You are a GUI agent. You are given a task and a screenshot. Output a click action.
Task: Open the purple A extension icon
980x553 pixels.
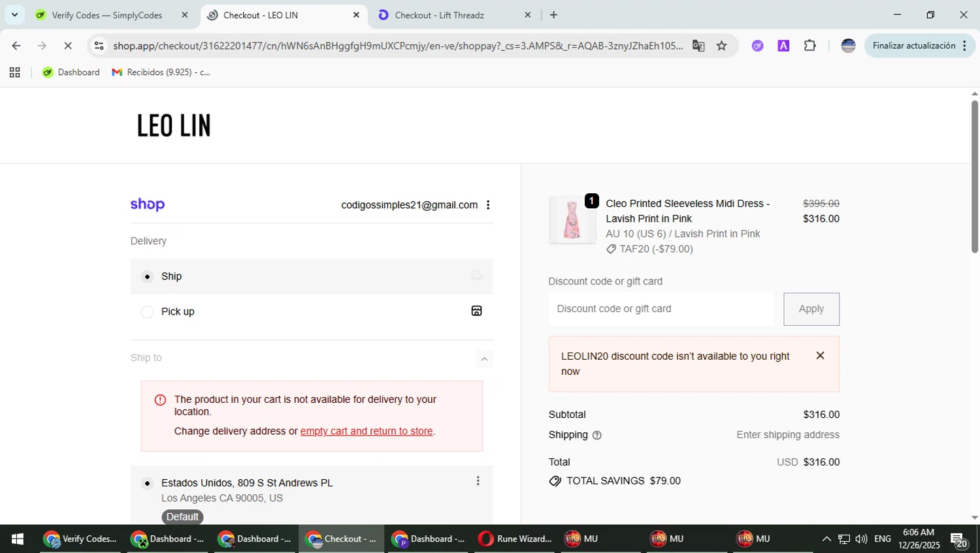(x=783, y=46)
